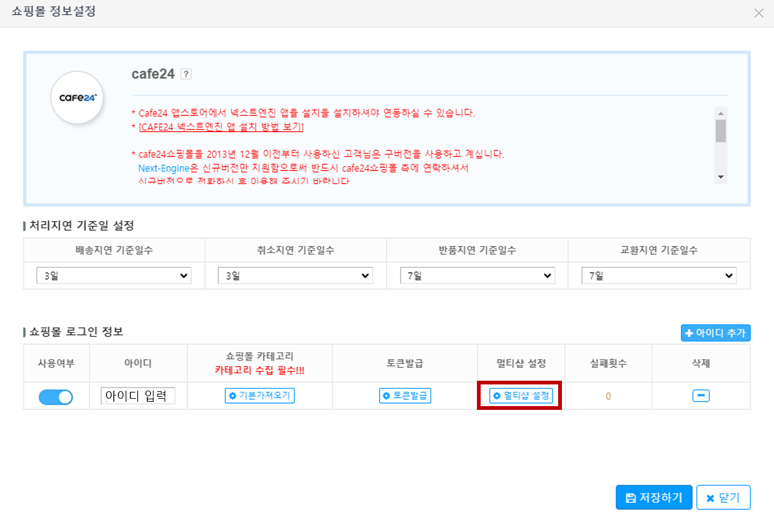
Task: Click the 삭제 column header
Action: coord(701,363)
